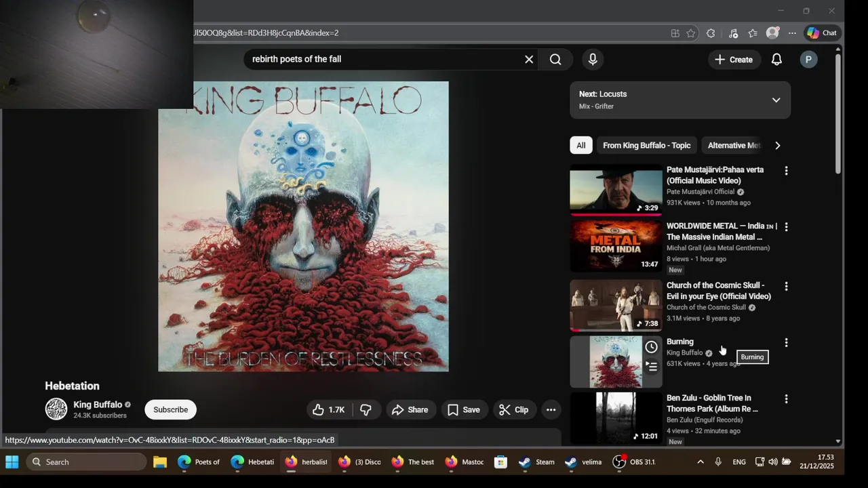Click the taskbar microphone tray icon
The width and height of the screenshot is (868, 488).
point(718,462)
